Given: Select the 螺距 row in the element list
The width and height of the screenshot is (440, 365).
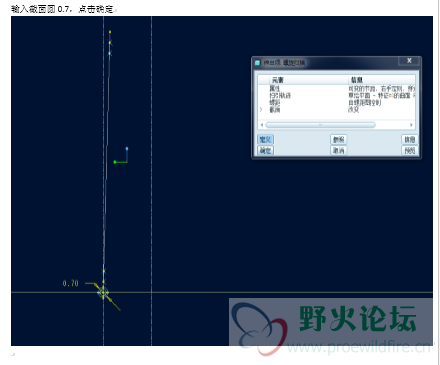Looking at the screenshot, I should (337, 103).
